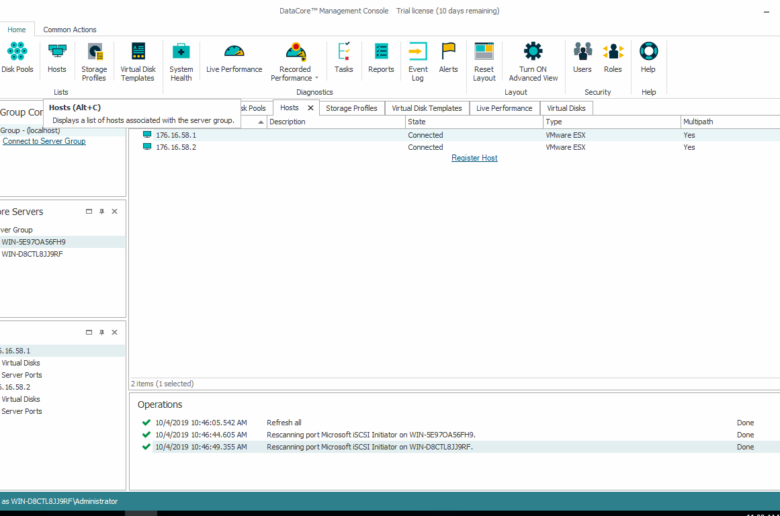This screenshot has width=780, height=516.
Task: Expand Recorded Performance dropdown arrow
Action: pyautogui.click(x=316, y=78)
